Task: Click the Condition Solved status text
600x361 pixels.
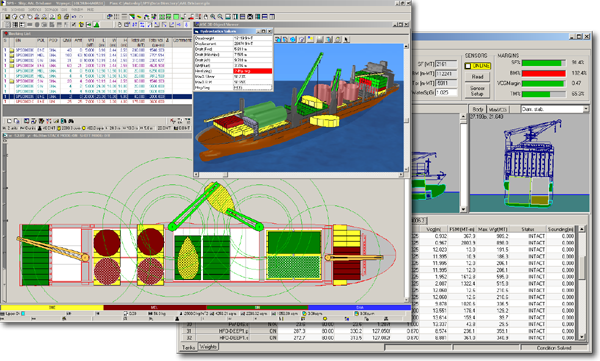Action: click(x=554, y=348)
